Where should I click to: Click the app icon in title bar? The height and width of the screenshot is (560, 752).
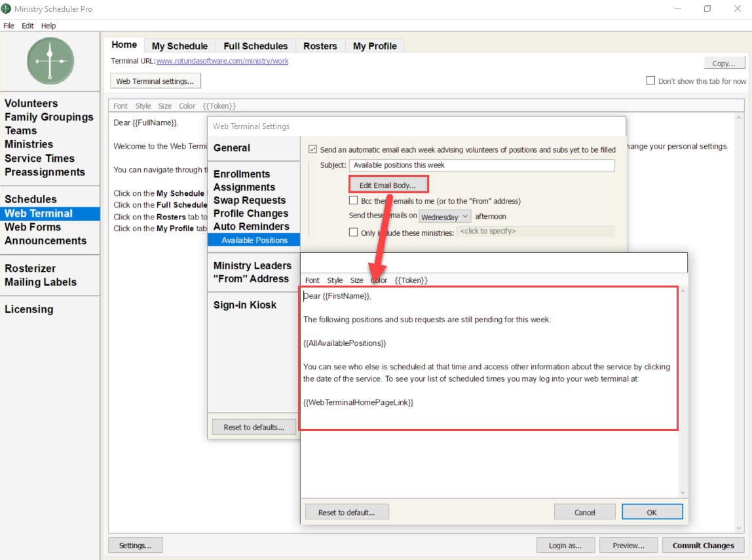[x=6, y=9]
